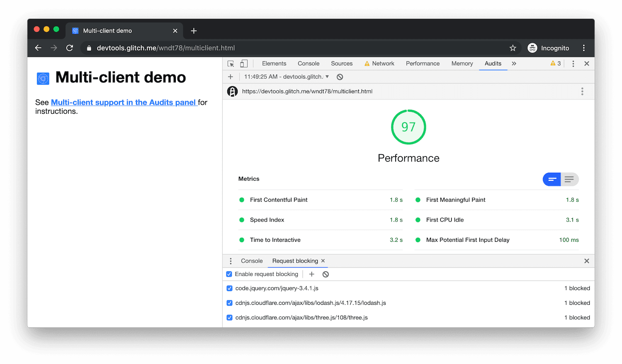Click the Incognito profile icon
This screenshot has width=622, height=364.
coord(532,48)
